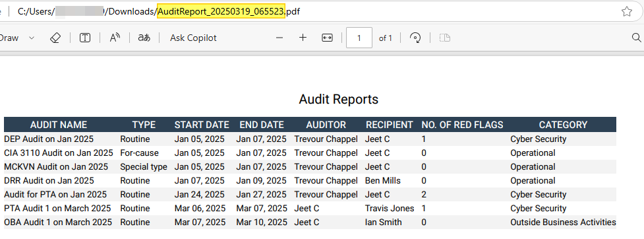The image size is (644, 239).
Task: Select CIA 3110 Audit on Jan 2025 cell
Action: tap(58, 153)
